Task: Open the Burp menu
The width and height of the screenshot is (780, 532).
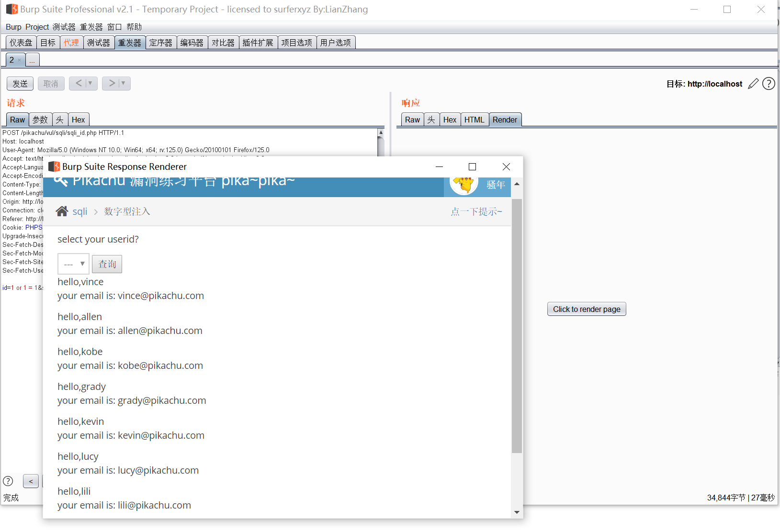Action: (13, 27)
